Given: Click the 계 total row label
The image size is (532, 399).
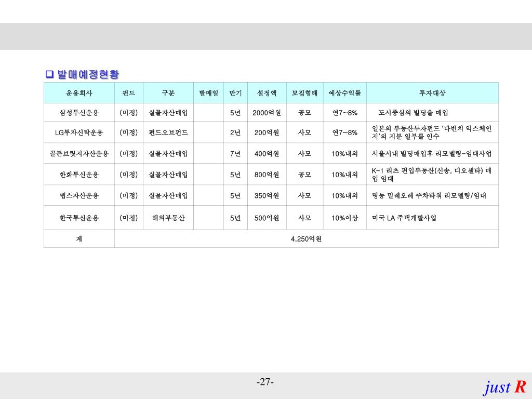Looking at the screenshot, I should (x=79, y=239).
